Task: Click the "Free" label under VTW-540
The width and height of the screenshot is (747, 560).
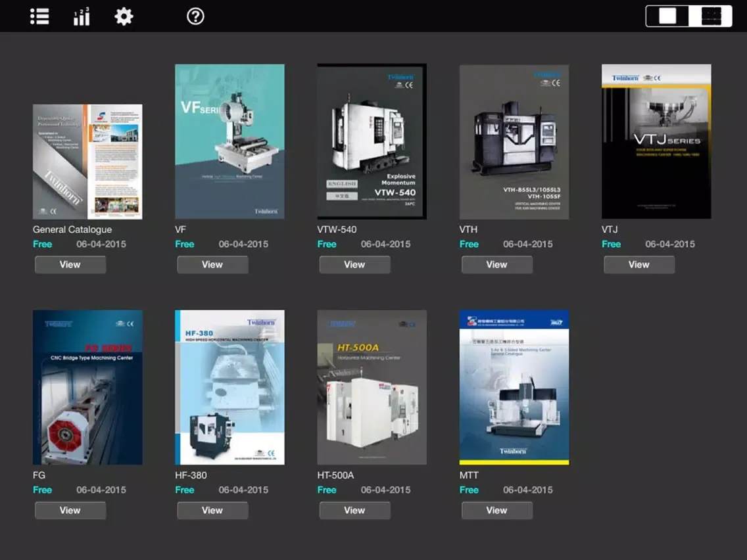Action: point(327,245)
